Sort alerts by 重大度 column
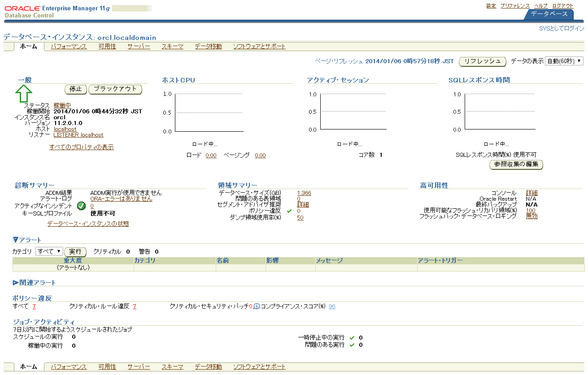This screenshot has width=588, height=375. [73, 261]
